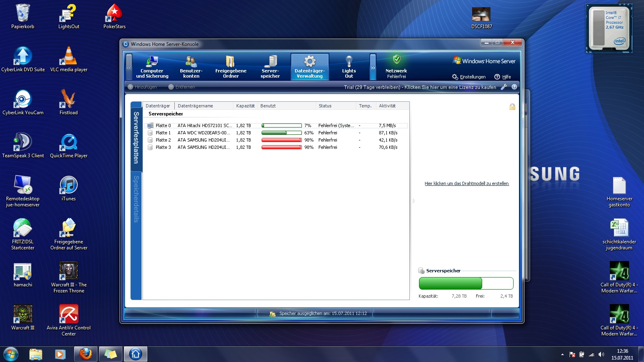Click Hinzufügen toolbar button
This screenshot has height=362, width=644.
142,87
